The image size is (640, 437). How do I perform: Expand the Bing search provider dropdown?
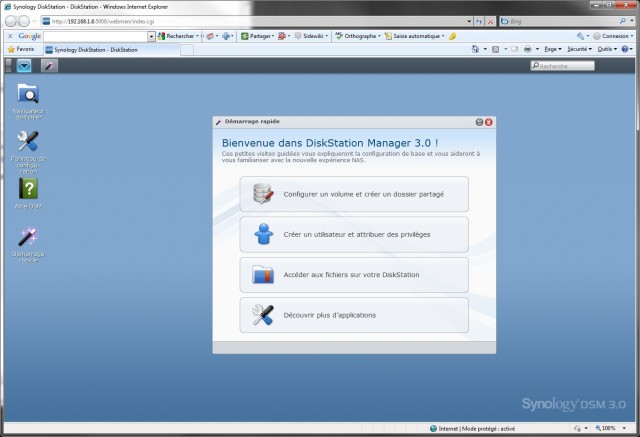pos(632,21)
